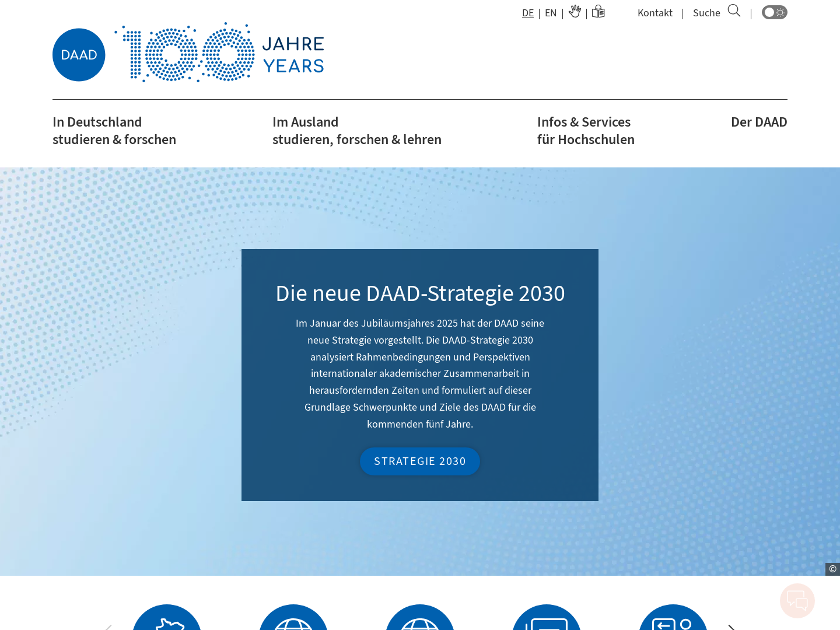Open the sign language (hand) page
Screen dimensions: 840x630
[x=575, y=12]
